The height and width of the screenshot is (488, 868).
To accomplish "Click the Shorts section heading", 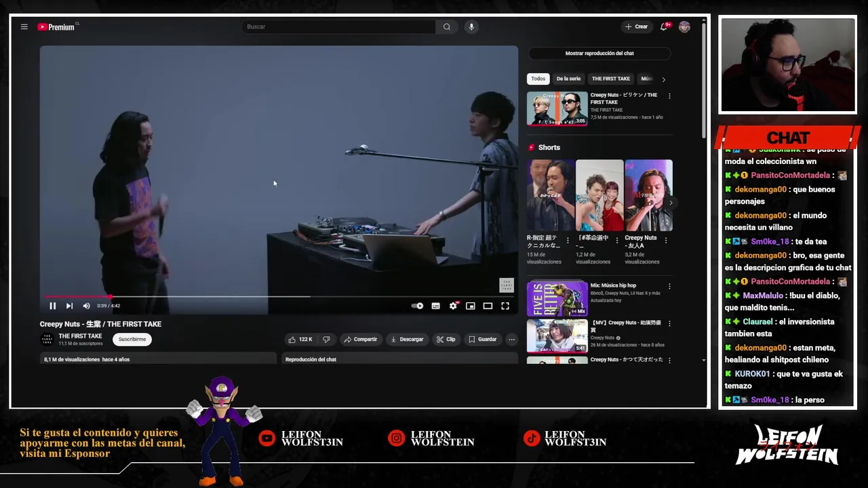I will click(549, 148).
